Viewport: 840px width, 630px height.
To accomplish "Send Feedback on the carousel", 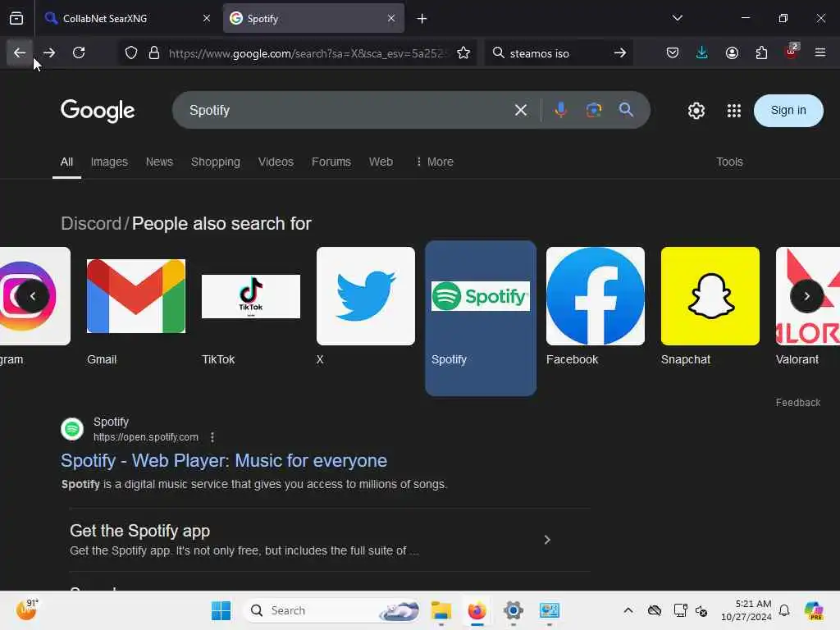I will click(x=797, y=403).
